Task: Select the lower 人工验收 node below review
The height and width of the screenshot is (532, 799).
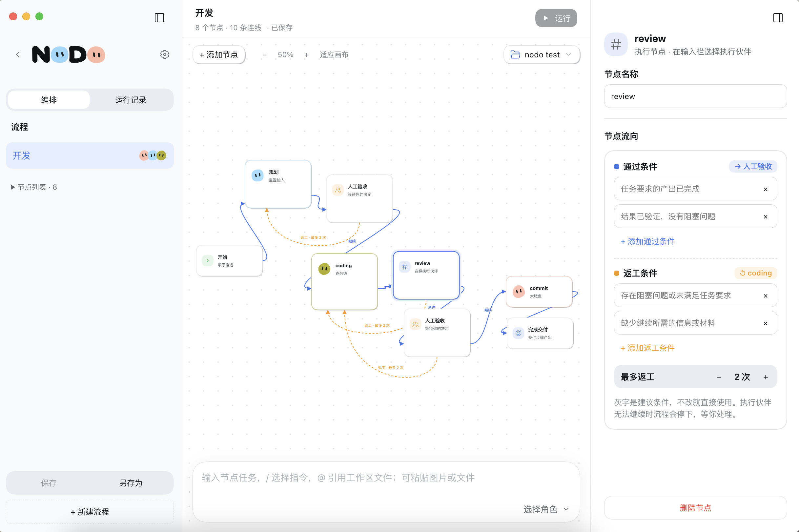Action: (x=437, y=333)
